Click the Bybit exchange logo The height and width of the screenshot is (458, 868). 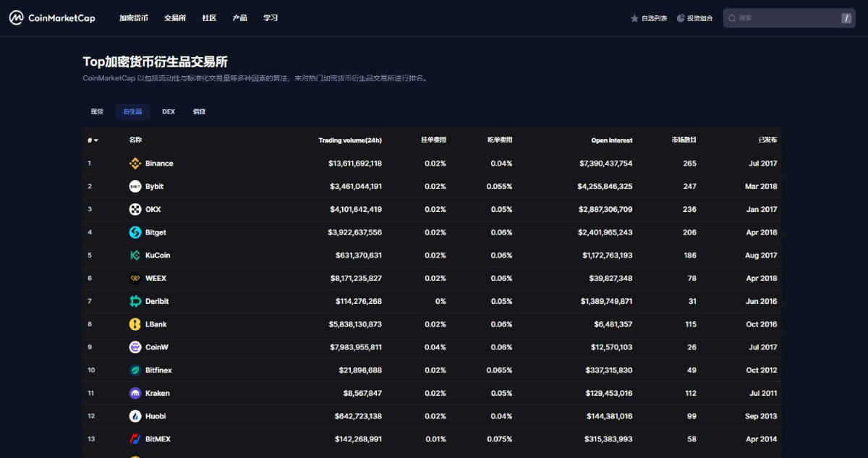(135, 186)
